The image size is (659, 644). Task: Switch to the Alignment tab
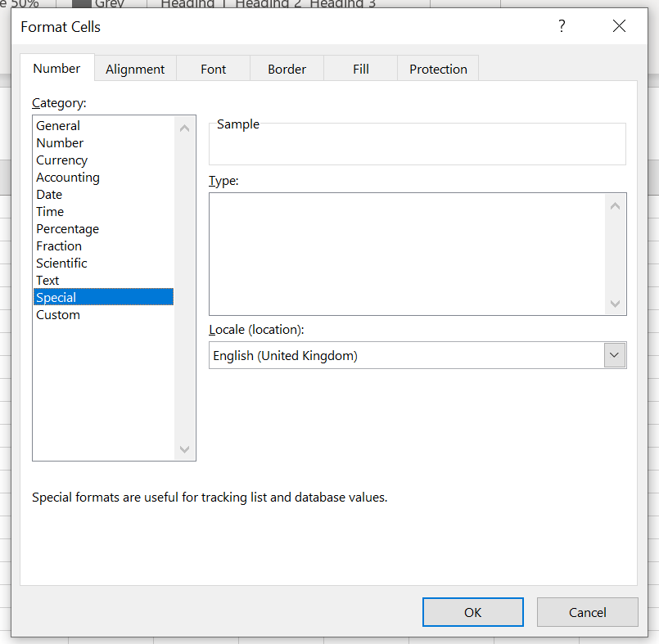tap(135, 69)
